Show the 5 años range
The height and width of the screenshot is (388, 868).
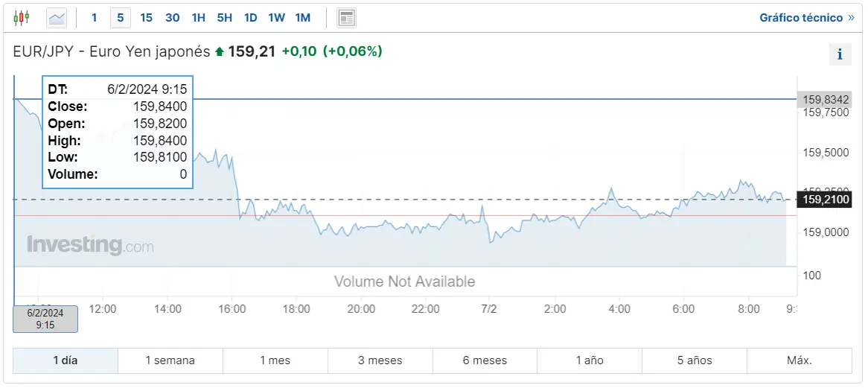(695, 360)
